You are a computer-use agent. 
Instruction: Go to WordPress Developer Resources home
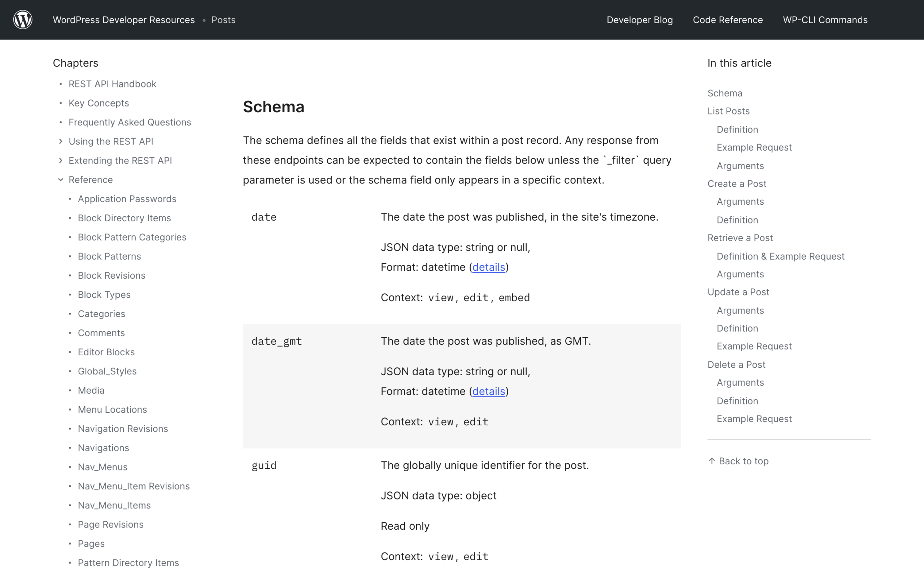pyautogui.click(x=124, y=20)
